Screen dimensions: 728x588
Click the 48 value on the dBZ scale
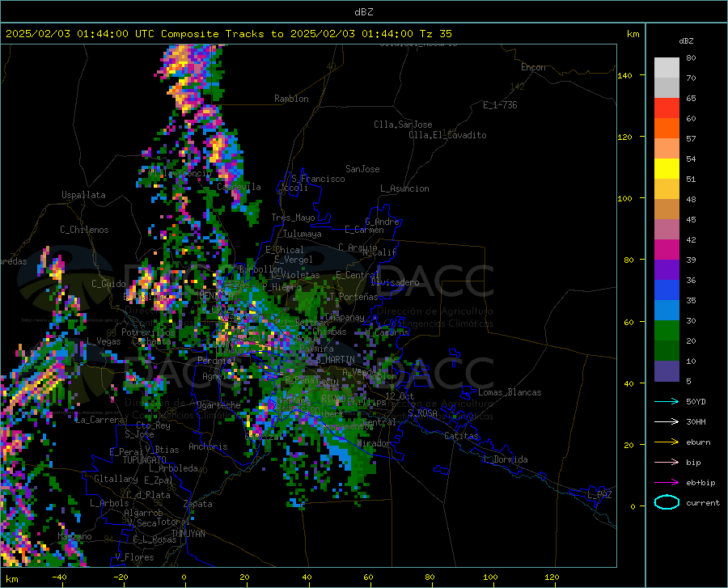coord(691,200)
